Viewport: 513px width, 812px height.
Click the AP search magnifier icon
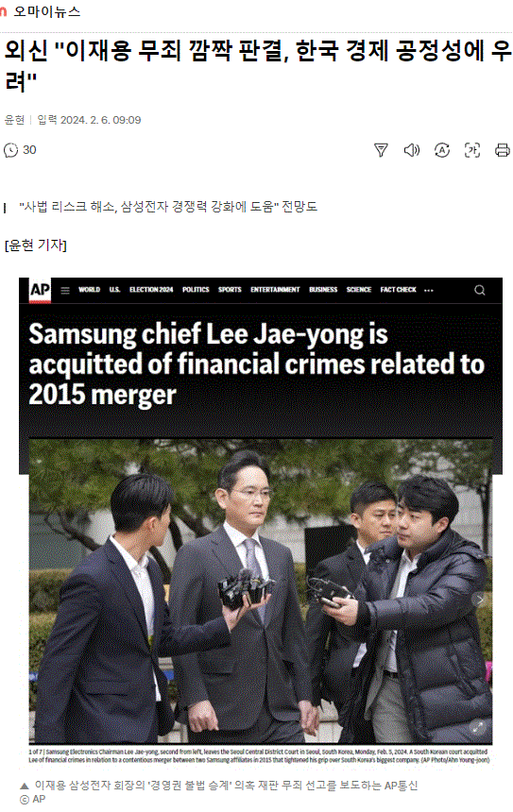tap(480, 290)
